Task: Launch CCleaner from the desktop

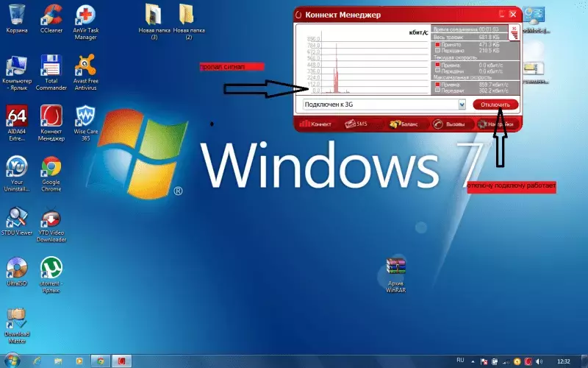Action: (x=51, y=18)
